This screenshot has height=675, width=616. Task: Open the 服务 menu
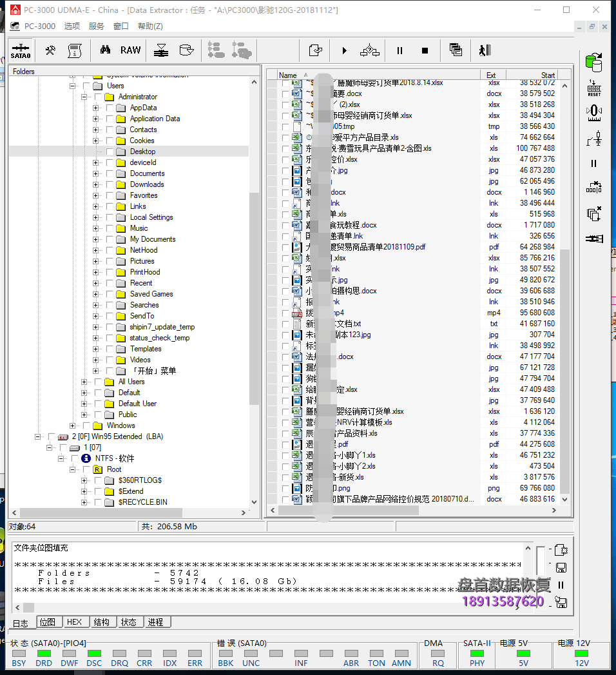97,26
